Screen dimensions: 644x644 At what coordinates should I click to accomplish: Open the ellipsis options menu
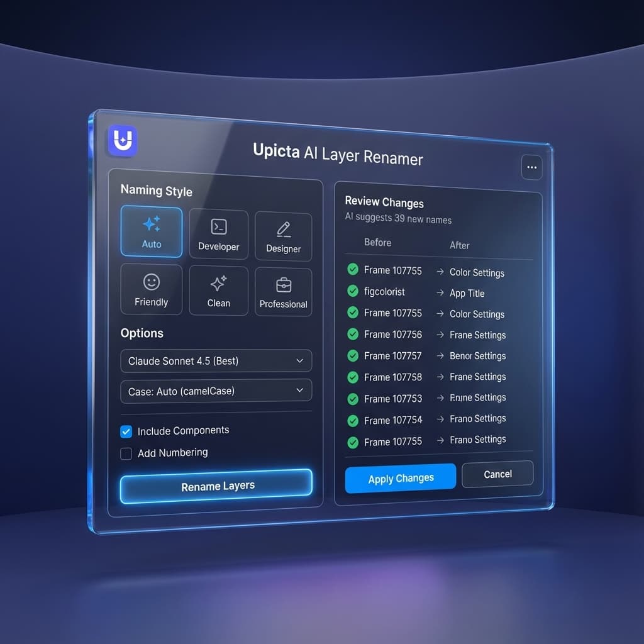pyautogui.click(x=531, y=167)
